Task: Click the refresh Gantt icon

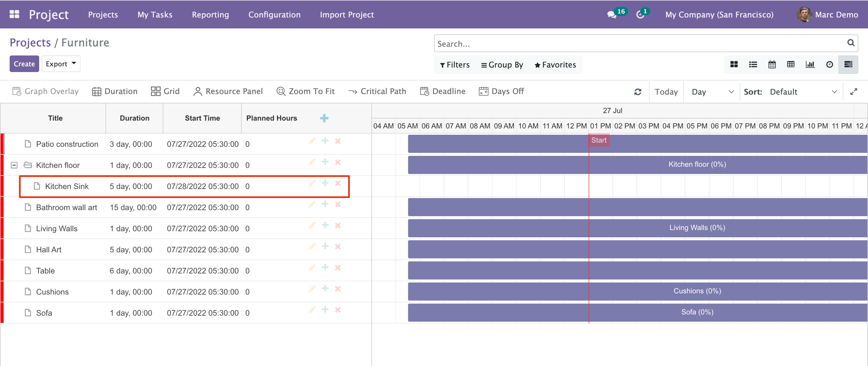Action: coord(637,92)
